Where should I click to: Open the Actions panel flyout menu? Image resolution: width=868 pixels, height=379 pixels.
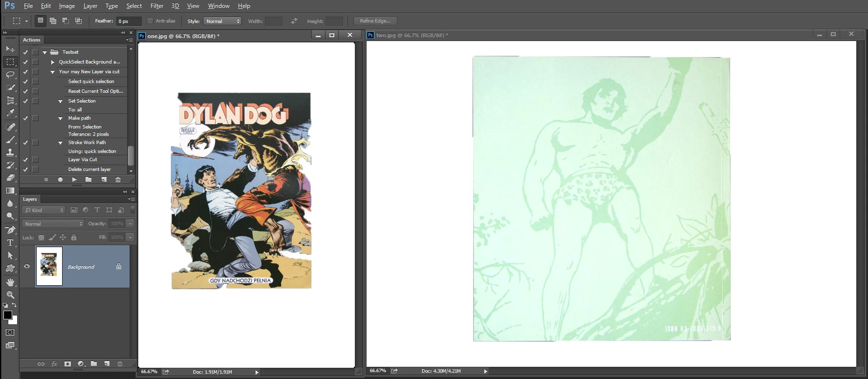coord(130,40)
